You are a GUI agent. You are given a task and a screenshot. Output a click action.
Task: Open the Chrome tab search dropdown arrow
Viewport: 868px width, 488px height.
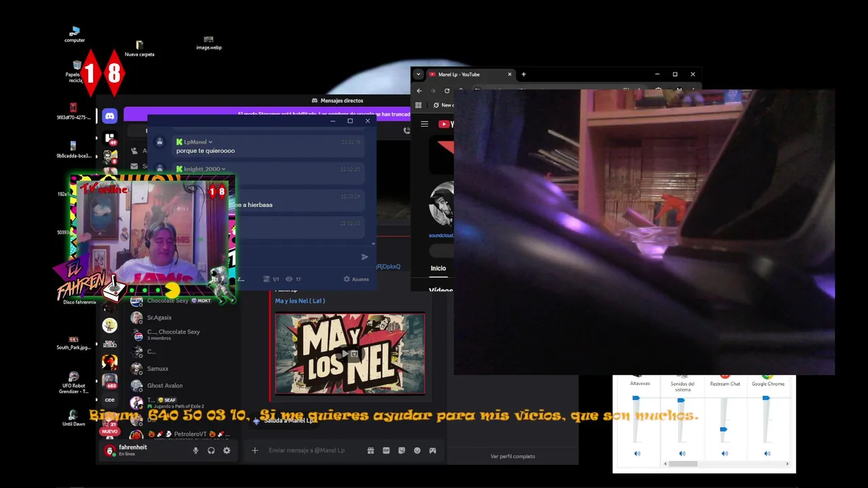click(418, 75)
